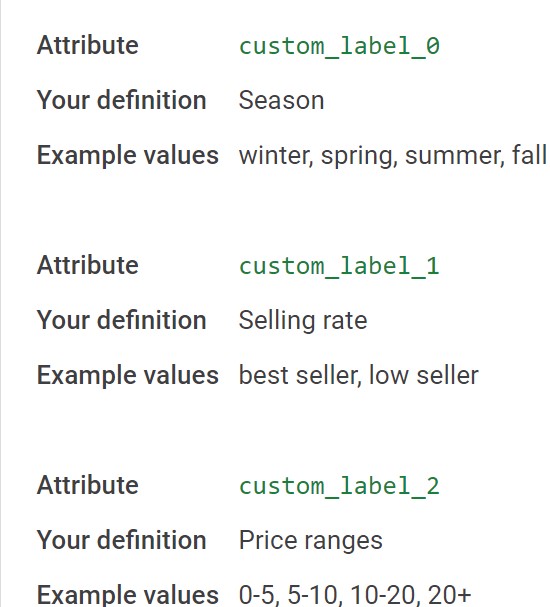The image size is (550, 607).
Task: Click the Season definition text
Action: click(281, 100)
